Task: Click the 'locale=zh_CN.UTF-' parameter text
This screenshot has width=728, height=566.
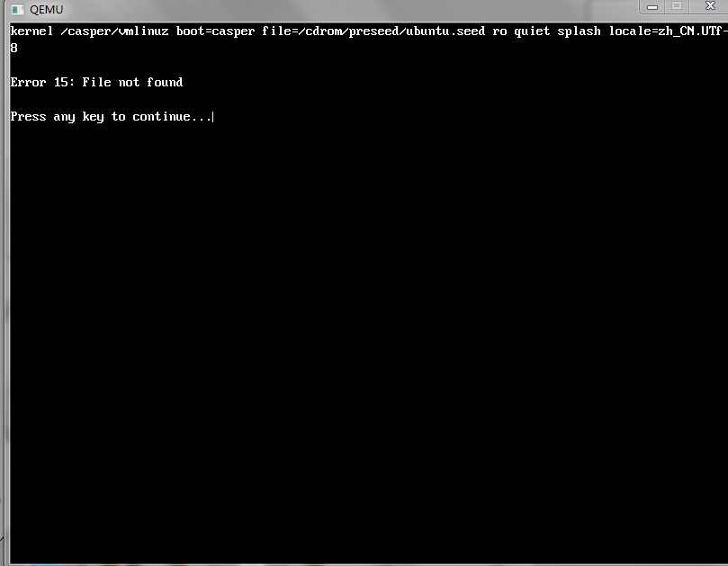Action: [668, 31]
